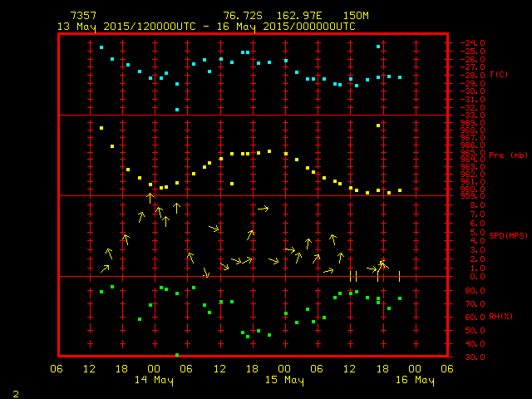532x399 pixels.
Task: Click the first yellow pressure point near 968
Action: (101, 128)
